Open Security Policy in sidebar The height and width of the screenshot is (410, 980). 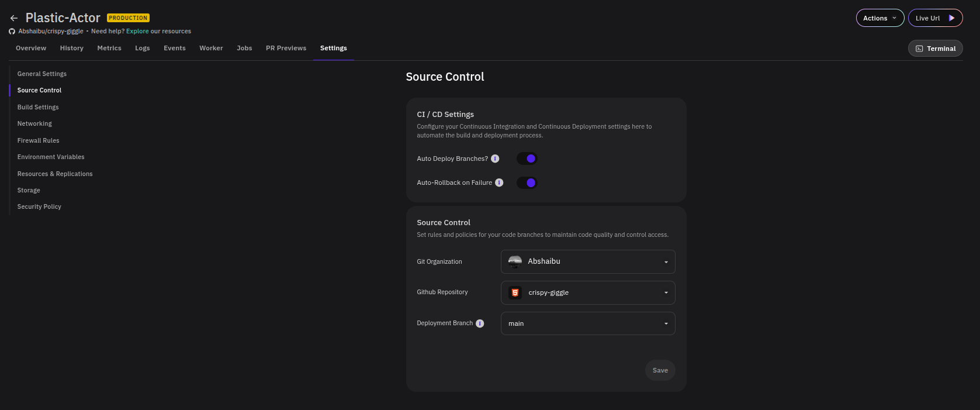point(39,206)
